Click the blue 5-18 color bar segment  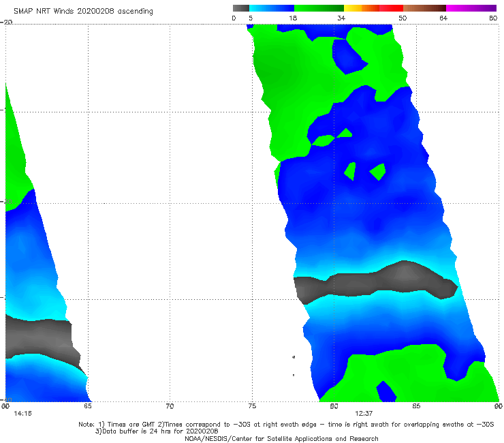click(x=272, y=8)
